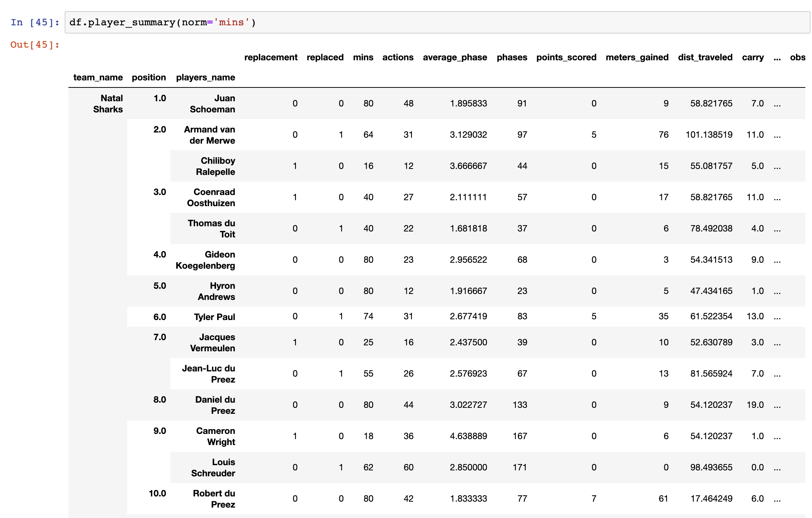
Task: Click the players_name index label
Action: point(205,77)
